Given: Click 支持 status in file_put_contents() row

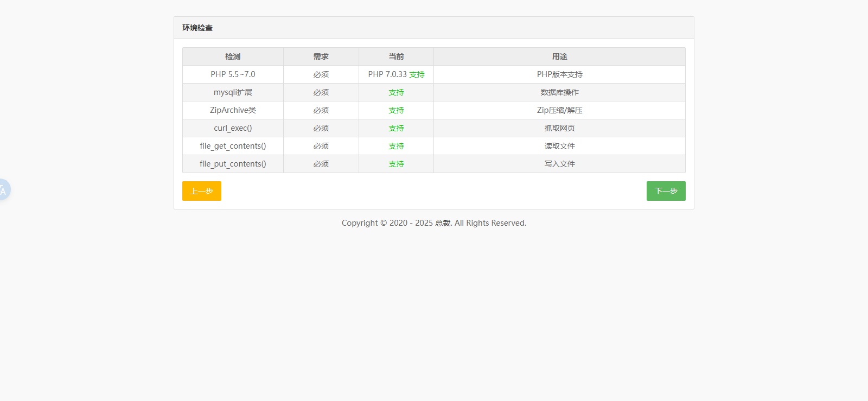Looking at the screenshot, I should coord(396,164).
